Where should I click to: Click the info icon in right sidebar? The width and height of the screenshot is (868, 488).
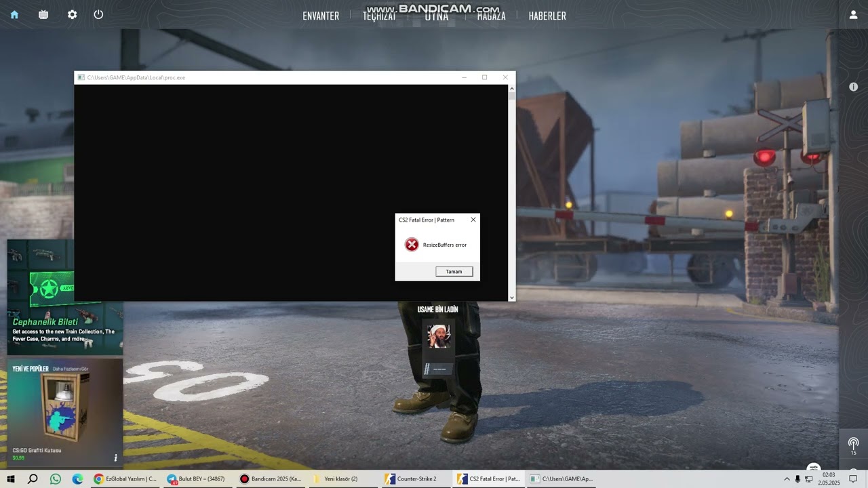pyautogui.click(x=853, y=87)
